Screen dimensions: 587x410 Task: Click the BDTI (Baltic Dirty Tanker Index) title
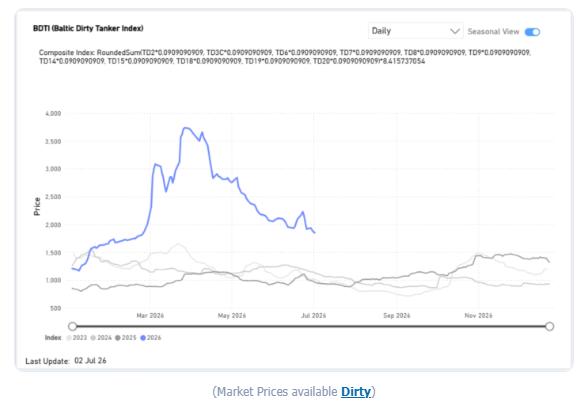click(88, 28)
